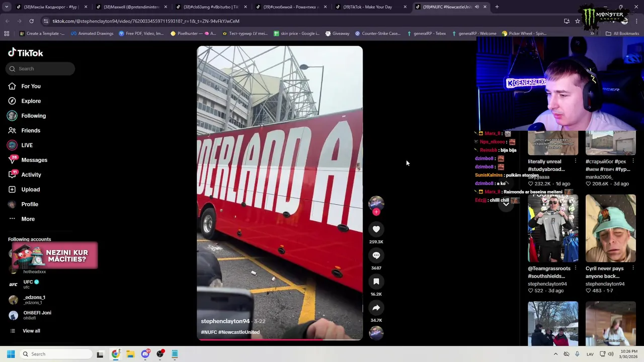Screen dimensions: 644x362
Task: Open the UFC following account
Action: pos(24,284)
